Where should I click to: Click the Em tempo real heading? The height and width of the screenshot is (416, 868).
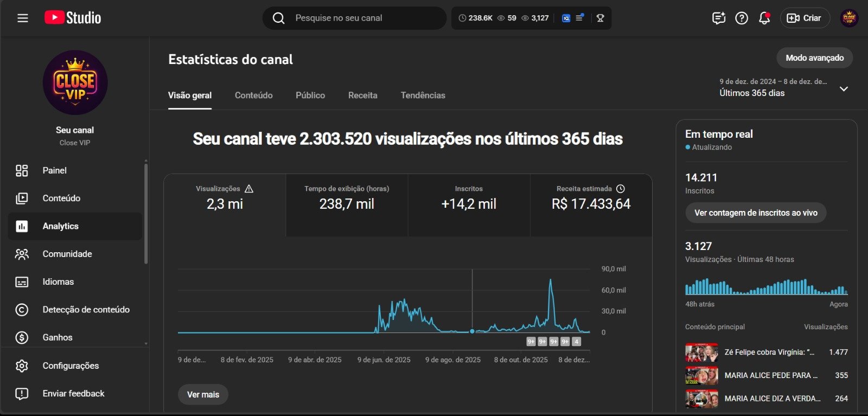719,134
